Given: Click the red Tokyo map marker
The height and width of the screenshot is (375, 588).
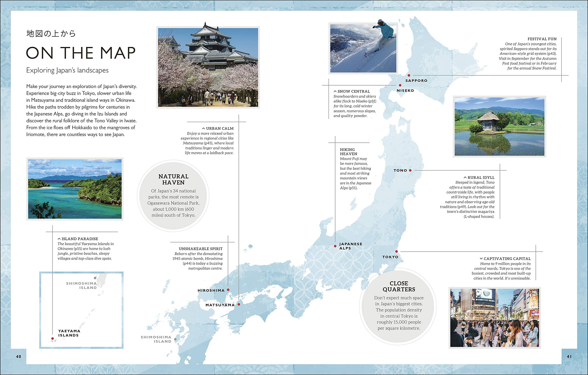Looking at the screenshot, I should [396, 252].
